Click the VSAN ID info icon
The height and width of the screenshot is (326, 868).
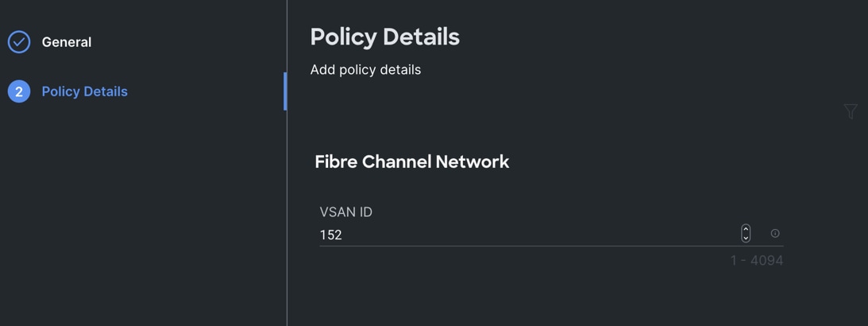pyautogui.click(x=775, y=233)
